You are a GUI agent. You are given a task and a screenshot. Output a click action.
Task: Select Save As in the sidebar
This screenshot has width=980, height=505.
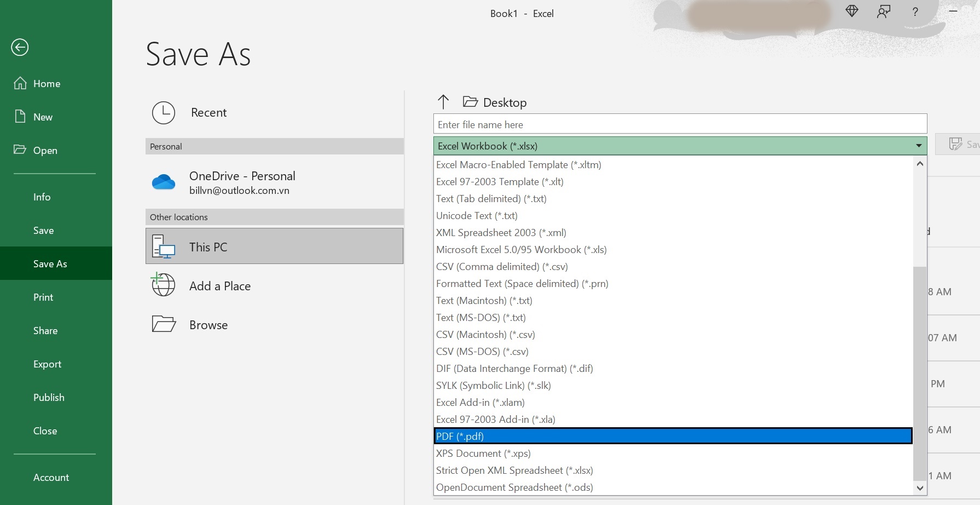(x=56, y=263)
